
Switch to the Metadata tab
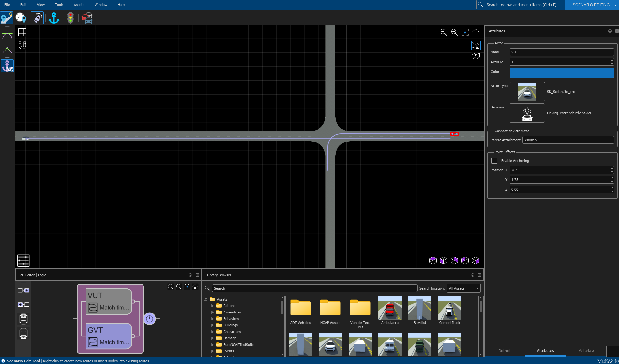coord(586,351)
